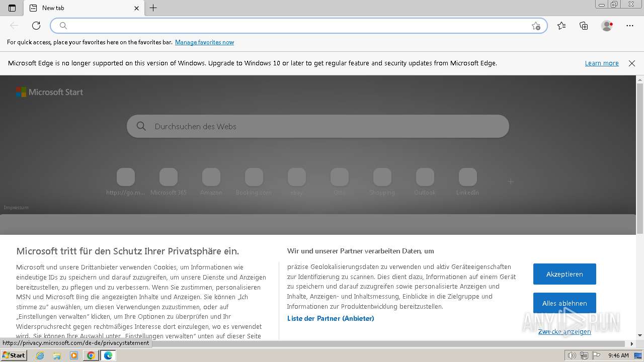644x362 pixels.
Task: Select the New tab tab
Action: click(x=84, y=8)
